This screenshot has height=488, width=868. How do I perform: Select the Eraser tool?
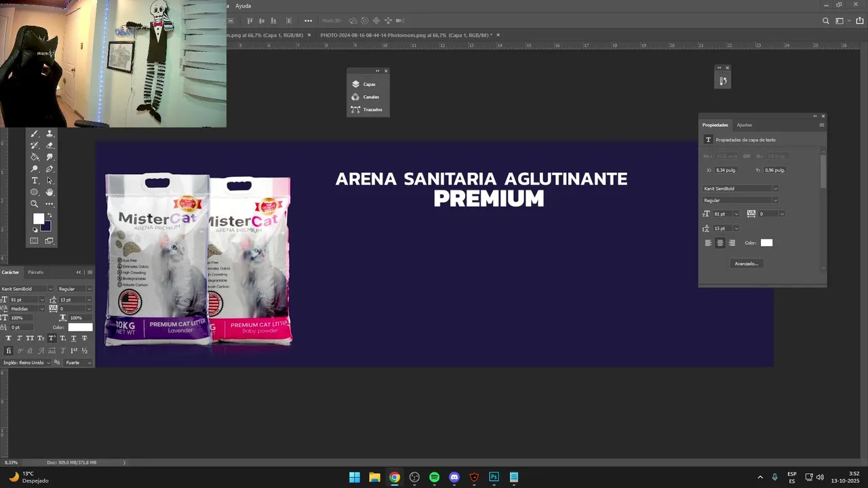50,145
